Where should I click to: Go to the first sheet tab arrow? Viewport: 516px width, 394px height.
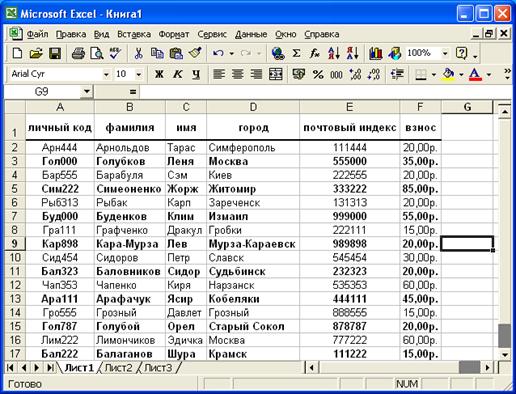tap(10, 368)
